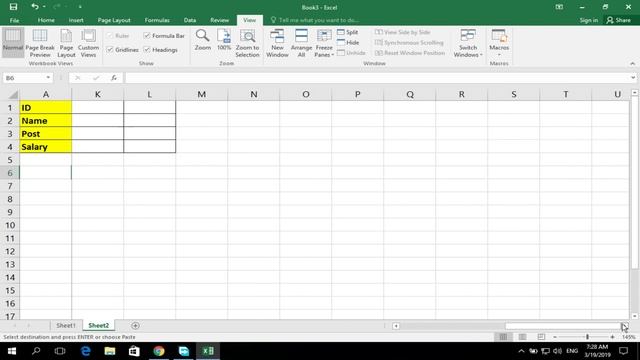Screen dimensions: 640x360
Task: Click the Share button
Action: [618, 20]
